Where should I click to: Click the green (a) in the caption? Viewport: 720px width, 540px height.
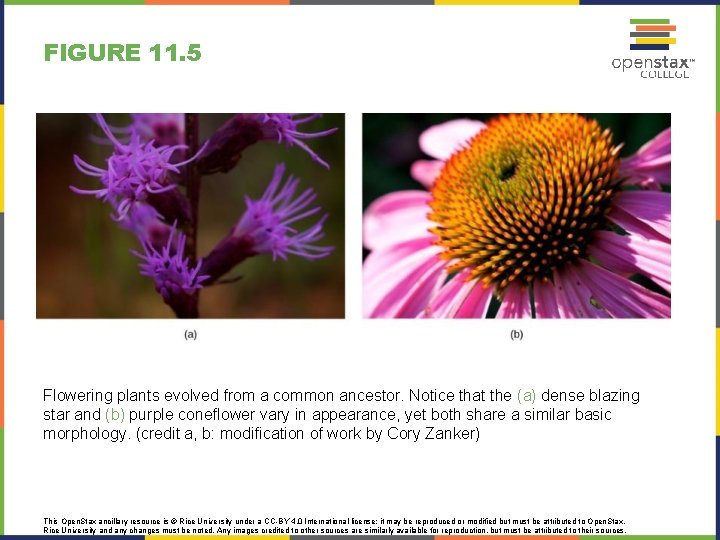click(526, 395)
